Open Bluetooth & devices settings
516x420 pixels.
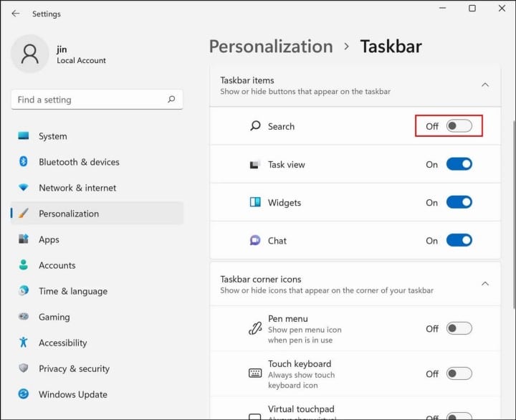(x=97, y=161)
